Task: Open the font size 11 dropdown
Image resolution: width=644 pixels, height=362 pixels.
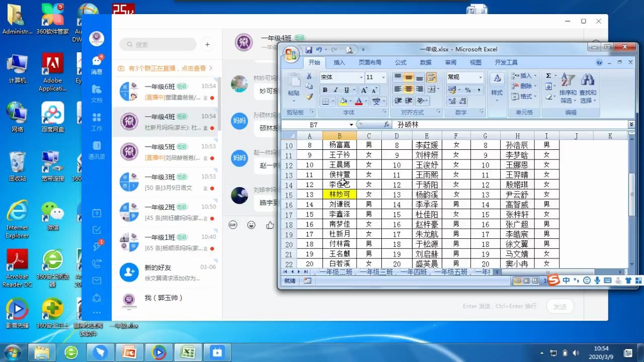Action: pyautogui.click(x=383, y=77)
